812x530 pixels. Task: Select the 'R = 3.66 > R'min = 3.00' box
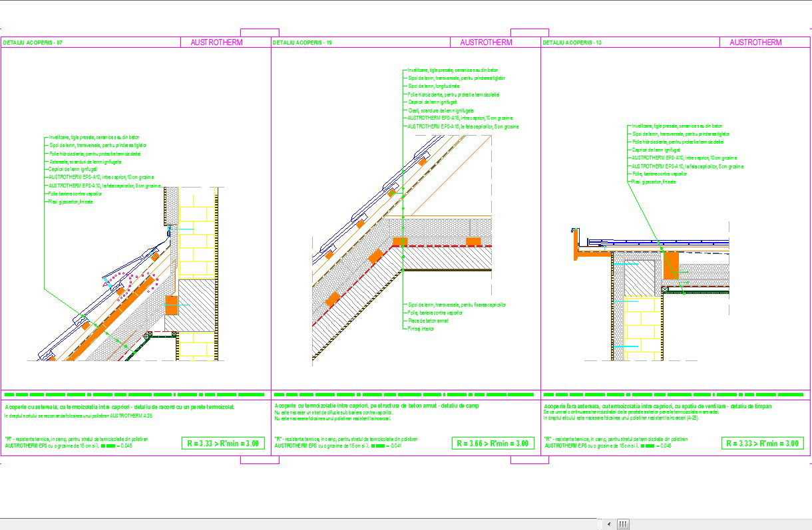[x=493, y=444]
